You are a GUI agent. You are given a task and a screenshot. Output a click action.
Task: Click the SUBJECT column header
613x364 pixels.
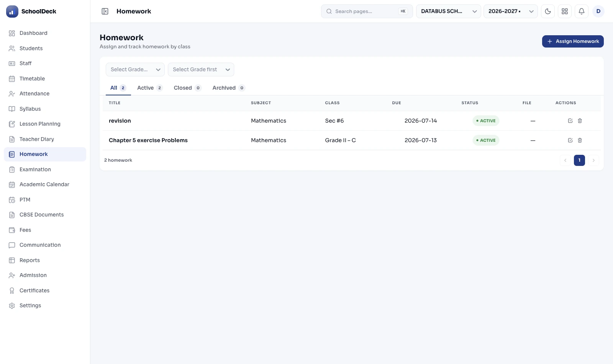(261, 103)
